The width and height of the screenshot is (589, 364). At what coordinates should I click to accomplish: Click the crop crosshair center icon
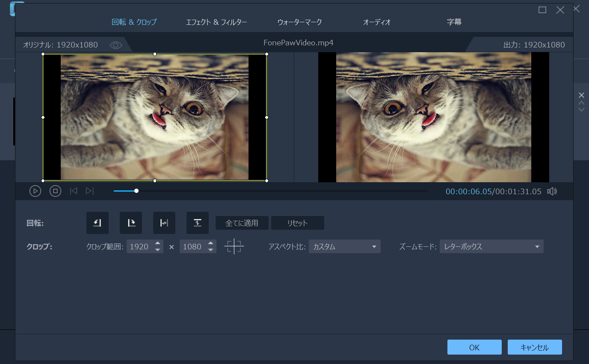click(x=234, y=246)
